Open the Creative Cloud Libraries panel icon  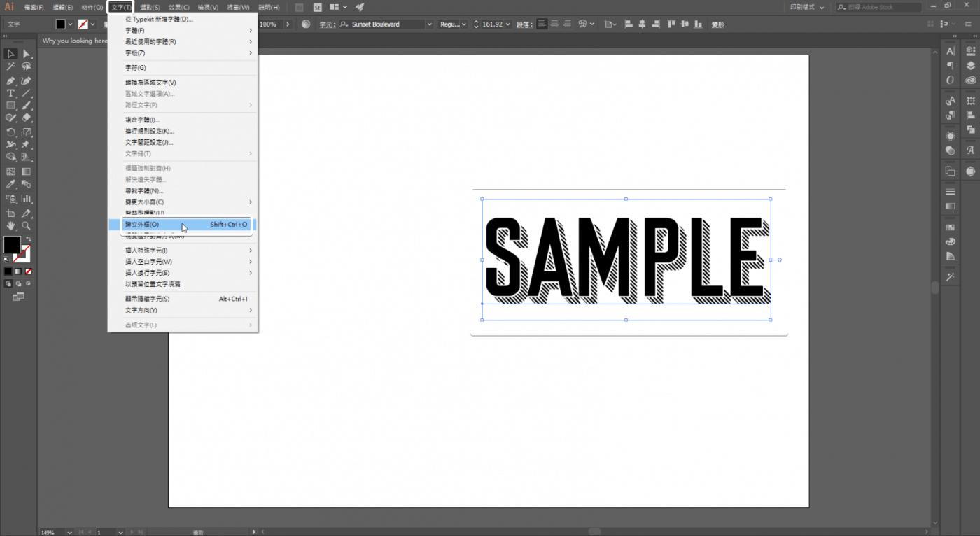click(970, 80)
